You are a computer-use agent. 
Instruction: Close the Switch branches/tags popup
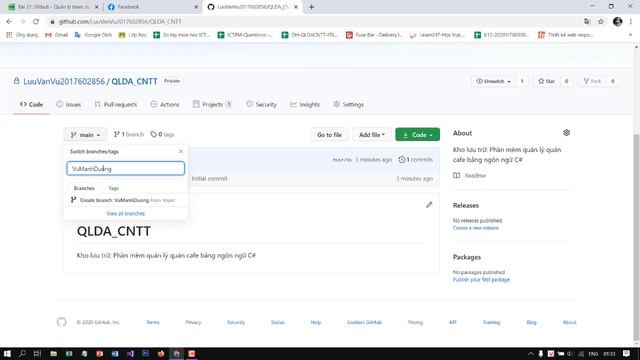tap(181, 151)
